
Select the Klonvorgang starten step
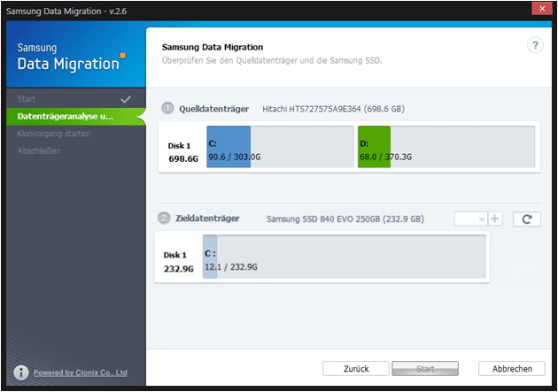(76, 134)
